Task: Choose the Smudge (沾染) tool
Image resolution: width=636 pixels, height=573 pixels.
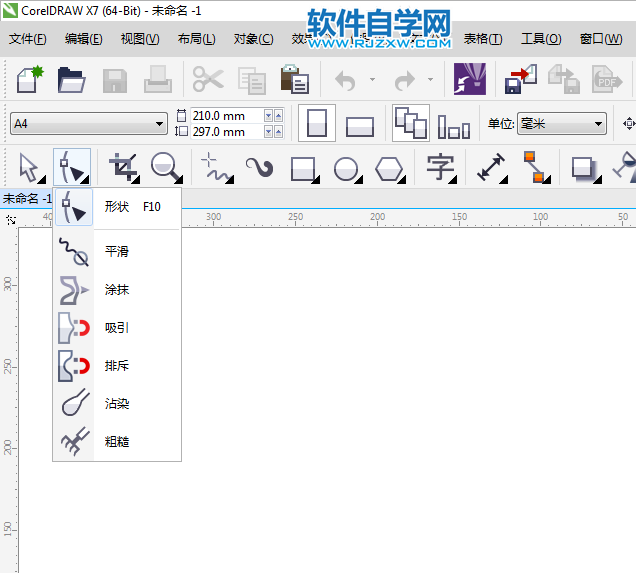Action: pyautogui.click(x=115, y=404)
